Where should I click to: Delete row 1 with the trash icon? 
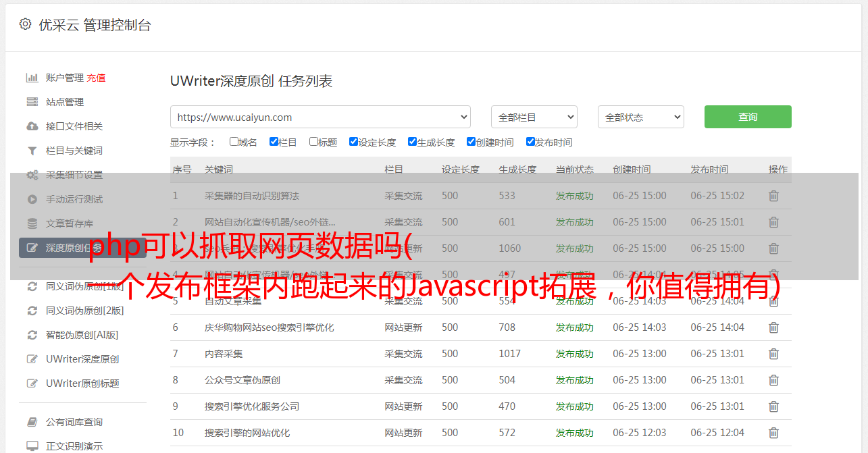click(x=773, y=196)
